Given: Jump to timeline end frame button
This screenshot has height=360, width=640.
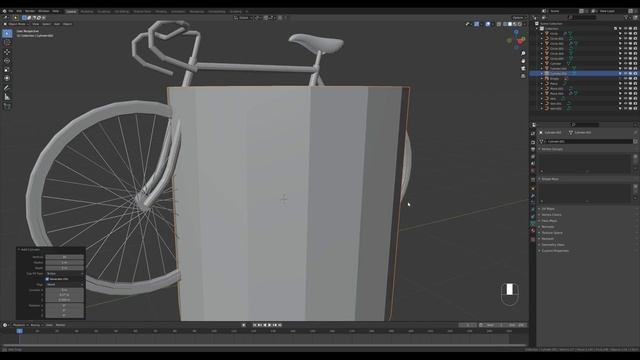Looking at the screenshot, I should click(280, 325).
